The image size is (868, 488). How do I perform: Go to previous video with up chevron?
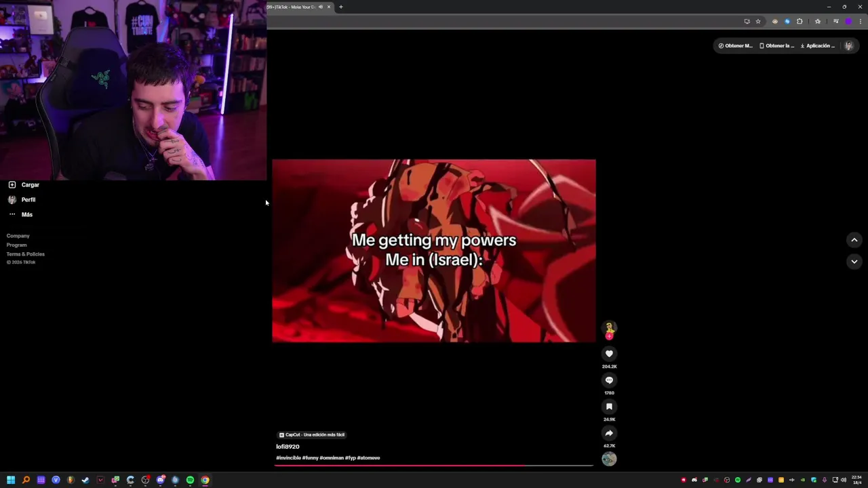(x=854, y=240)
